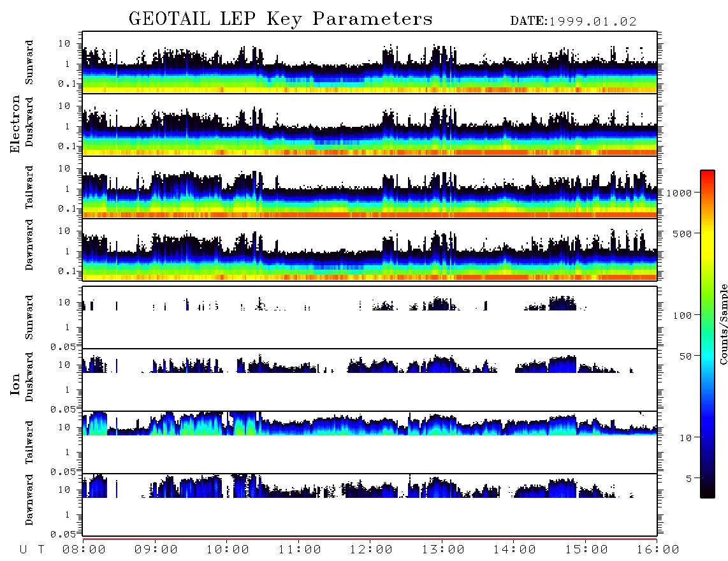Click the 08:00 time tick label

[84, 550]
